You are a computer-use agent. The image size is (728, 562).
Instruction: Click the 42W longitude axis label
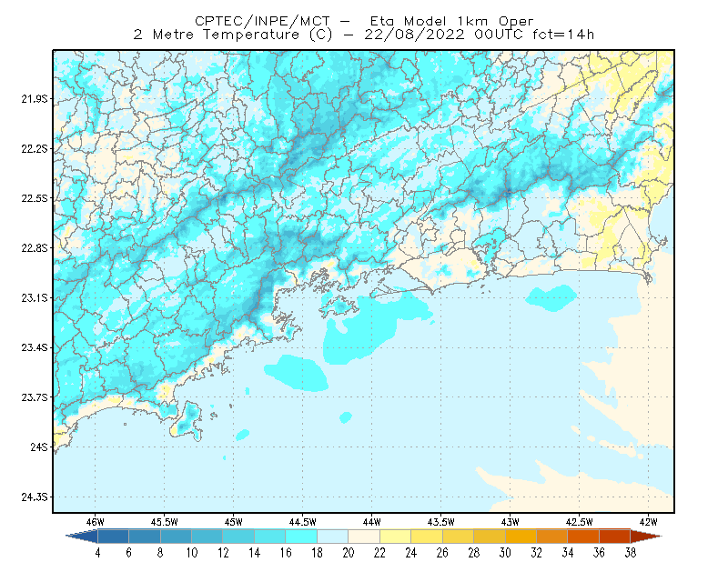pos(648,522)
